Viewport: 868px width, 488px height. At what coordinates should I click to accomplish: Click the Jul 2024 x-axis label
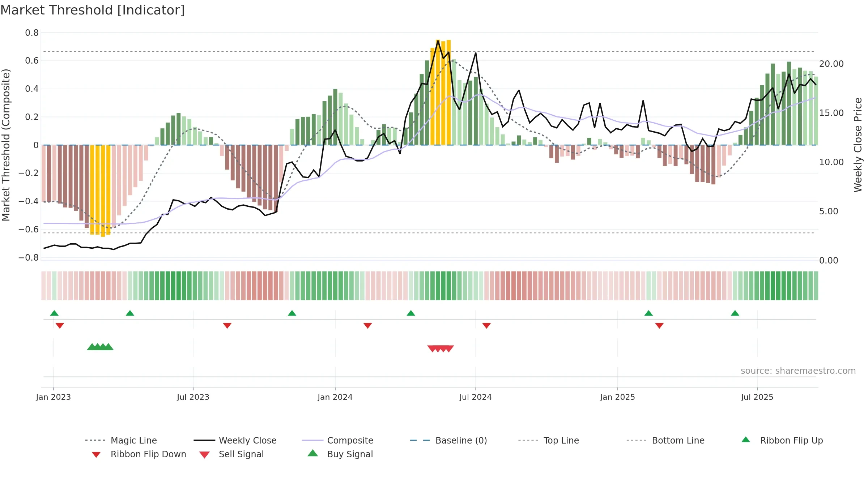tap(476, 397)
